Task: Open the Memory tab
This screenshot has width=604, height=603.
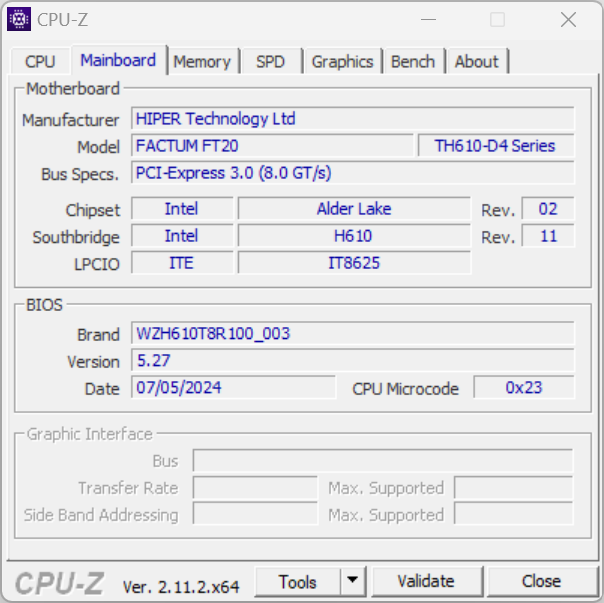Action: click(202, 62)
